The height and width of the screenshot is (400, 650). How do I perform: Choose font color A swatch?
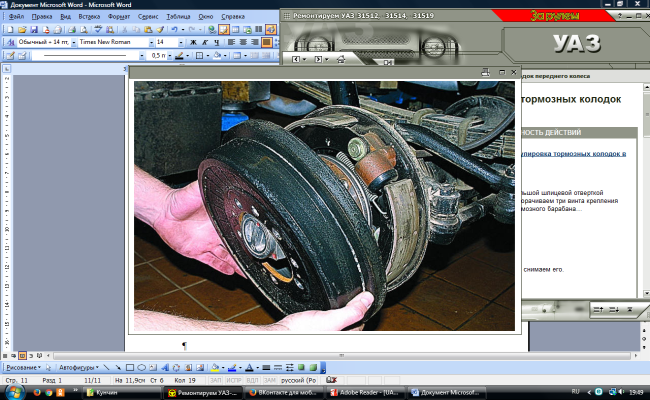click(249, 368)
